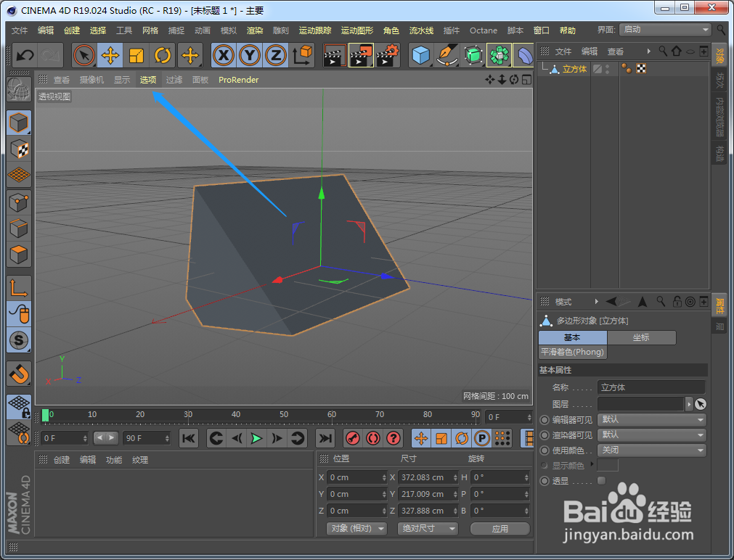Open 渲染器可见 dropdown
The width and height of the screenshot is (734, 560).
tap(652, 435)
